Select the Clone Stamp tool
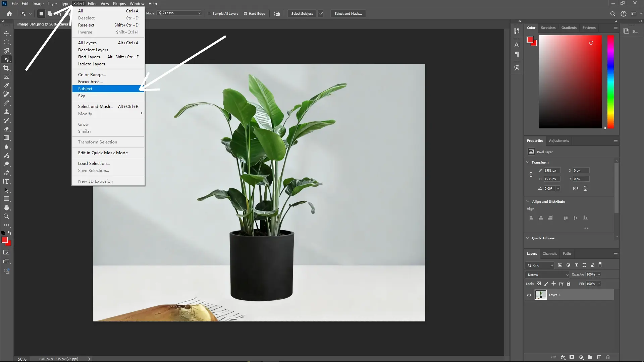The height and width of the screenshot is (362, 644). (6, 112)
